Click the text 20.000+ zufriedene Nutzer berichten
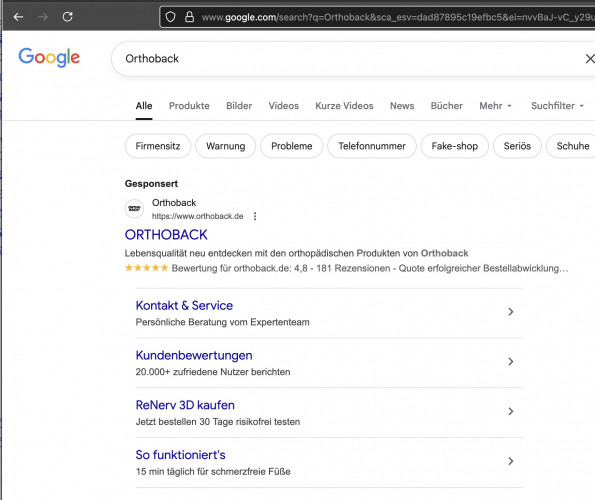Image resolution: width=595 pixels, height=500 pixels. pyautogui.click(x=213, y=372)
